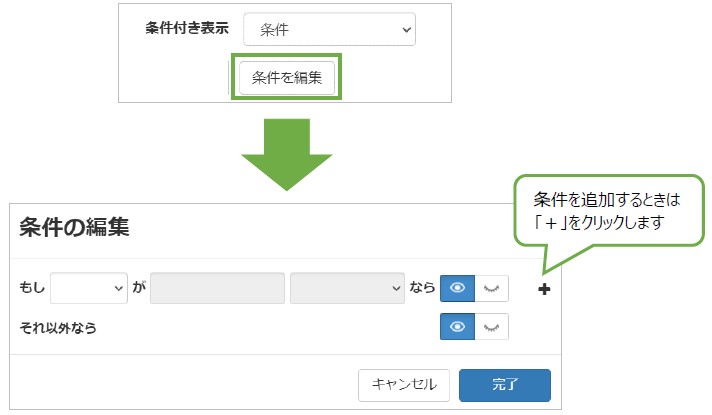Choose the closed-eye hide icon for それ以外なら
Image resolution: width=712 pixels, height=415 pixels.
[491, 326]
